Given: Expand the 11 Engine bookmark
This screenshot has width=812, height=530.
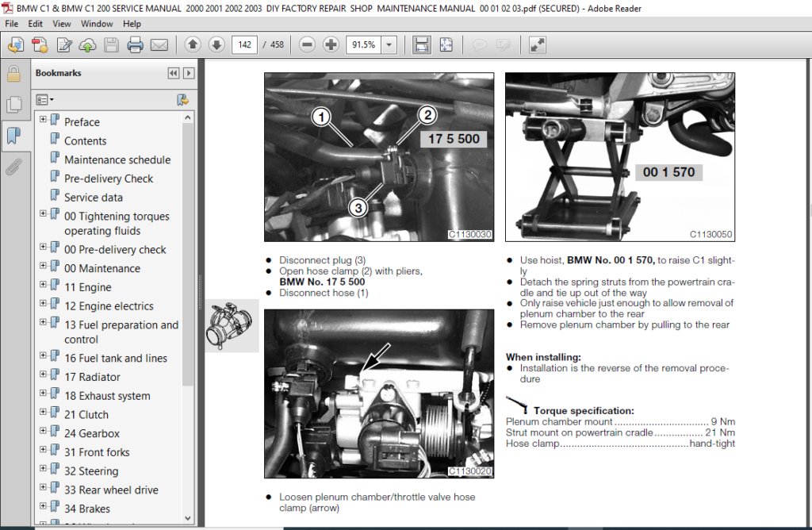Looking at the screenshot, I should click(x=43, y=284).
